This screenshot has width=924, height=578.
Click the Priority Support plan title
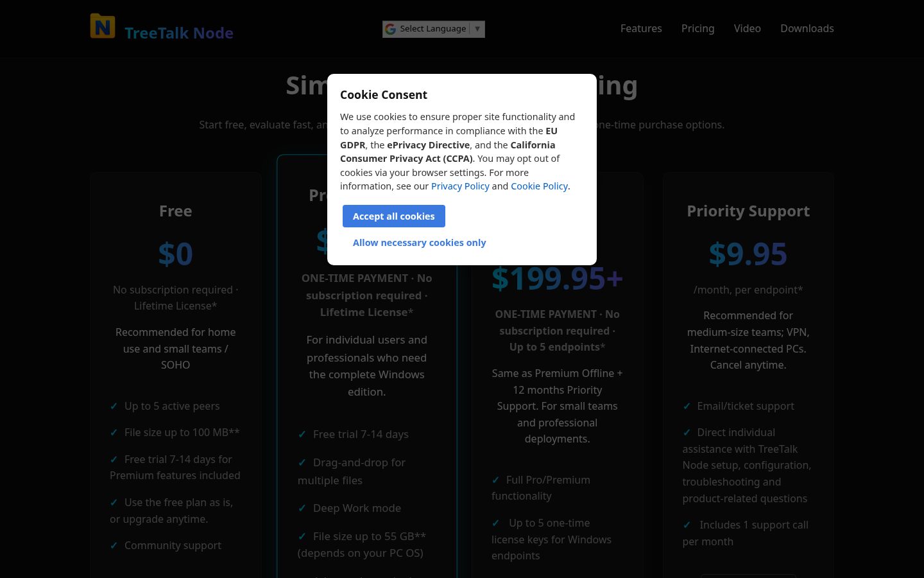pos(748,211)
